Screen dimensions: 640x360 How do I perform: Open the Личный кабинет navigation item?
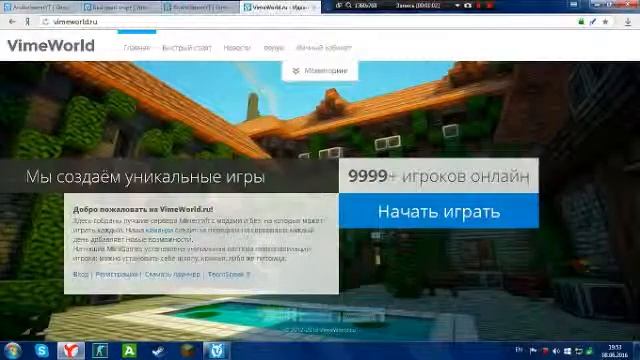pos(324,48)
